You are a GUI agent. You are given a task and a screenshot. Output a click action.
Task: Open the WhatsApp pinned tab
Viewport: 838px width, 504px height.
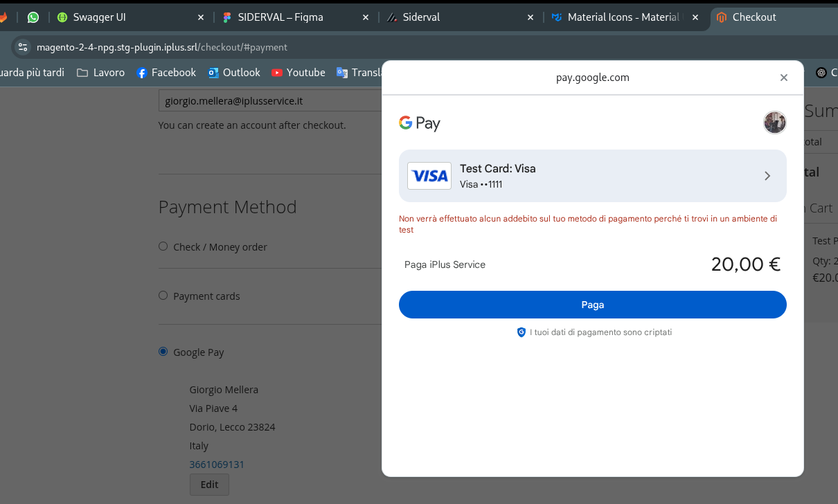pos(33,17)
